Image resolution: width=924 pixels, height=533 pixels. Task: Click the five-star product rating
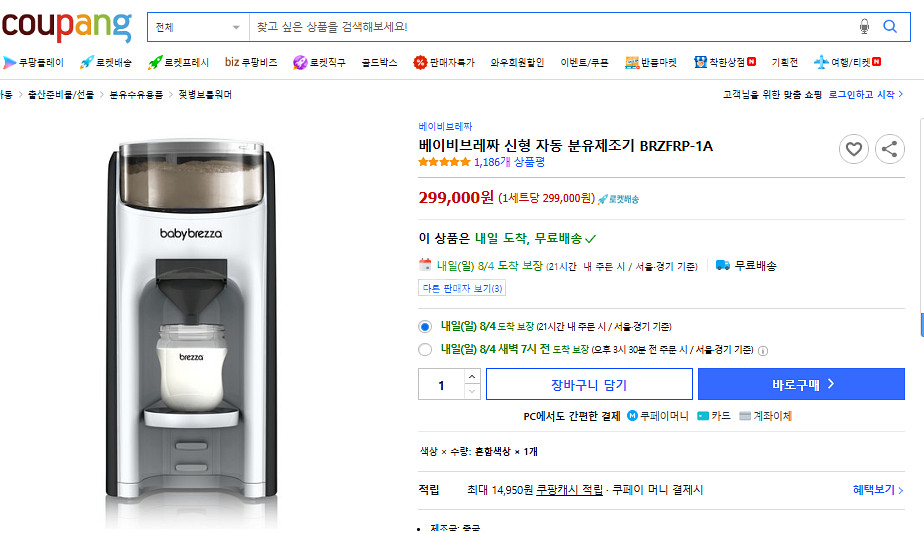pyautogui.click(x=444, y=162)
